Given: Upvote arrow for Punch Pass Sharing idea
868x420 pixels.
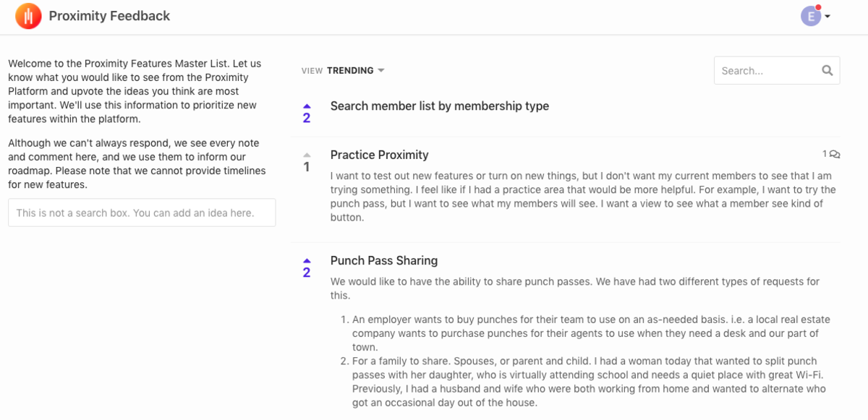Looking at the screenshot, I should pos(307,260).
